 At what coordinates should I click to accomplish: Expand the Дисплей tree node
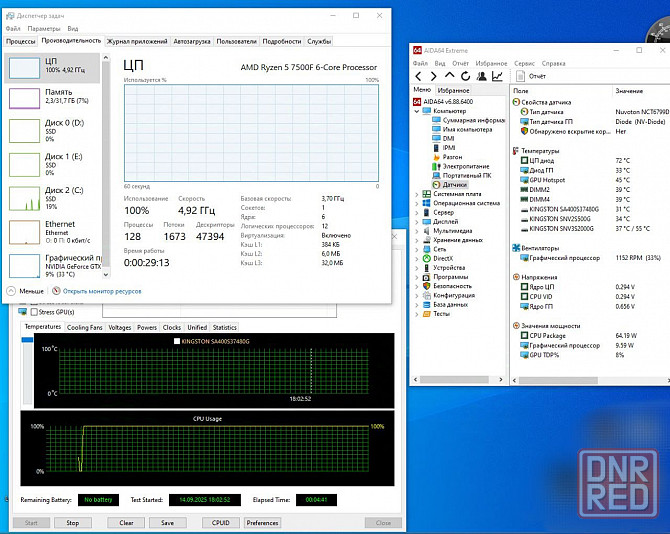coord(415,221)
